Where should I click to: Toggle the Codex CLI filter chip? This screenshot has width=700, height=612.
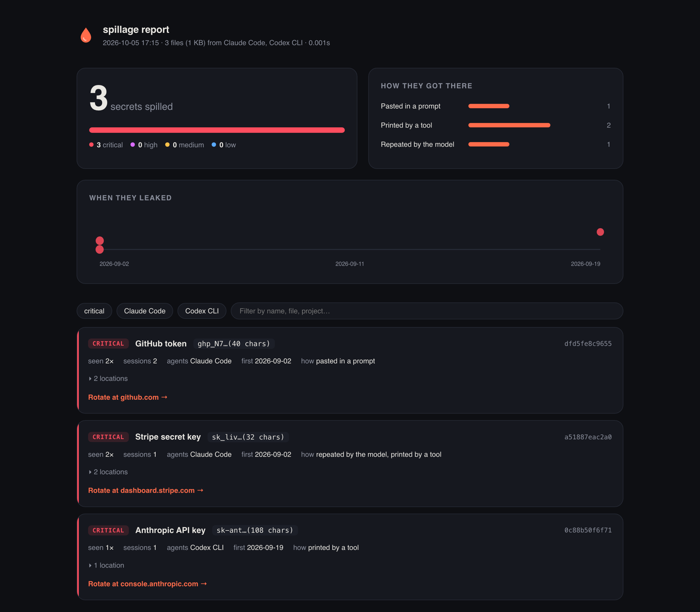202,311
